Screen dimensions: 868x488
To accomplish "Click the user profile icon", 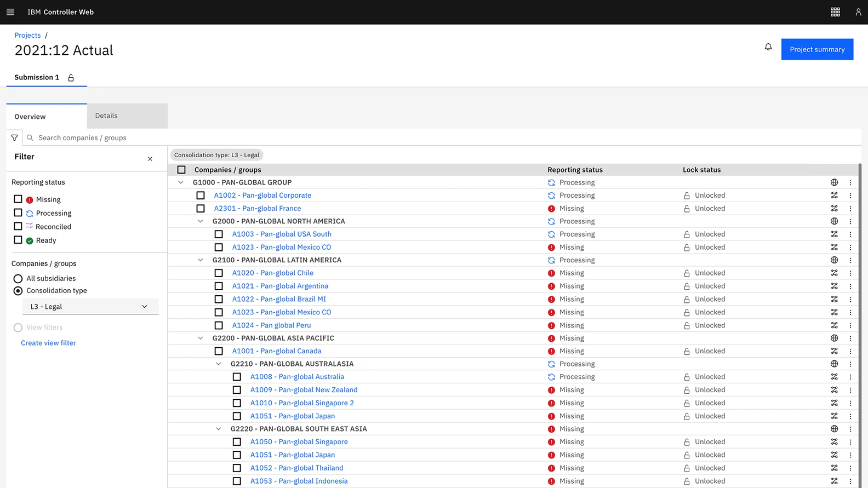I will 858,12.
